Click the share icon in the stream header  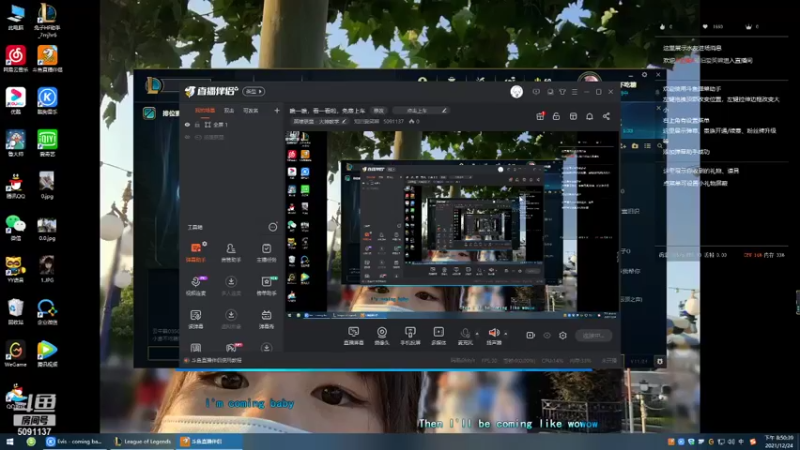coord(606,116)
